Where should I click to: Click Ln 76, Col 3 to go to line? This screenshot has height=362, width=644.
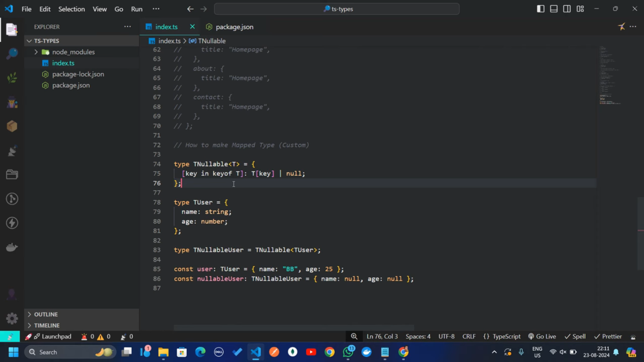tap(382, 337)
